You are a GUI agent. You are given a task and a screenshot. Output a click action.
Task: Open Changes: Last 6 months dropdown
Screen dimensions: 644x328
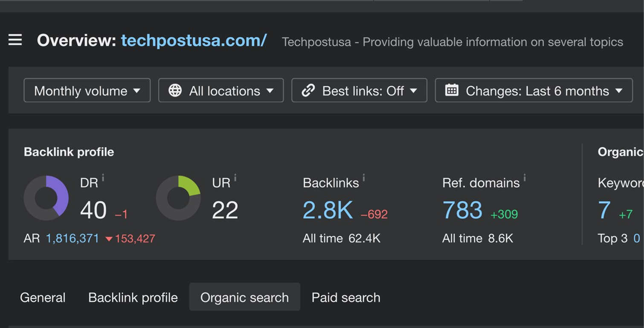(534, 90)
